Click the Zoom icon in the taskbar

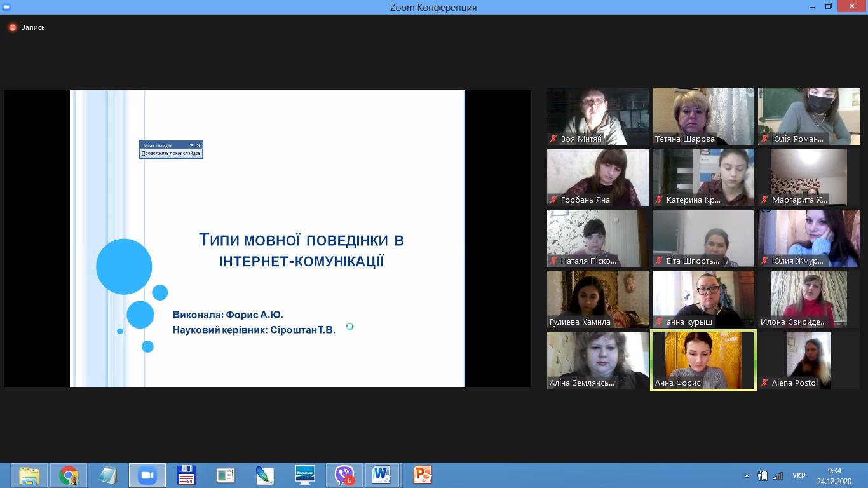(147, 475)
